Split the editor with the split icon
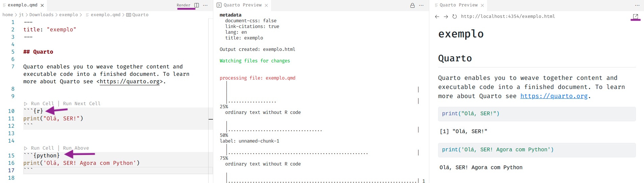This screenshot has width=644, height=183. point(196,5)
